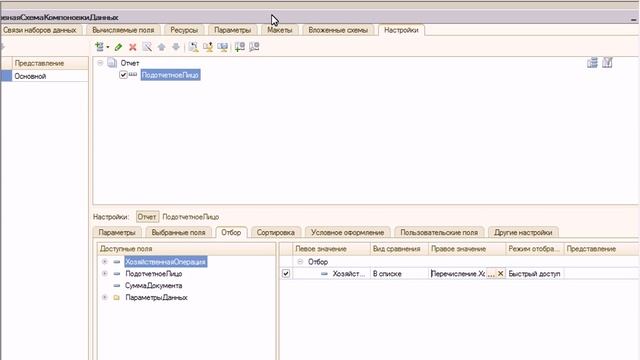Click the grouping icon next to ПодотчетноеЛицо in the tree

click(133, 75)
